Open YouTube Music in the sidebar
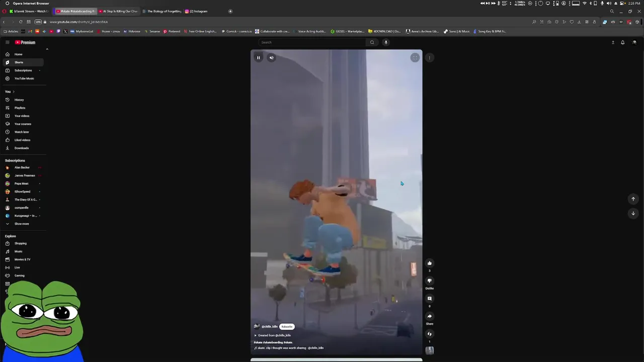The image size is (644, 362). click(22, 78)
